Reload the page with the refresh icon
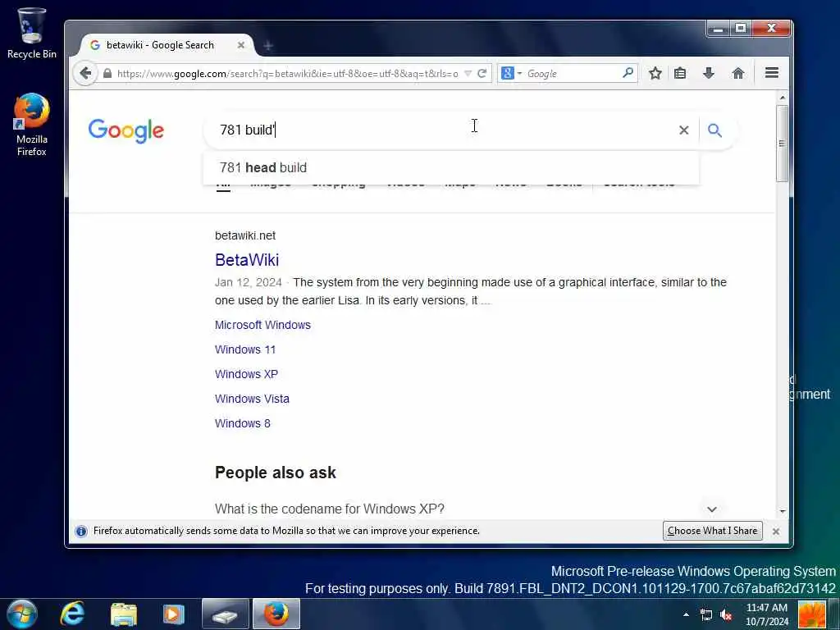 [x=482, y=73]
